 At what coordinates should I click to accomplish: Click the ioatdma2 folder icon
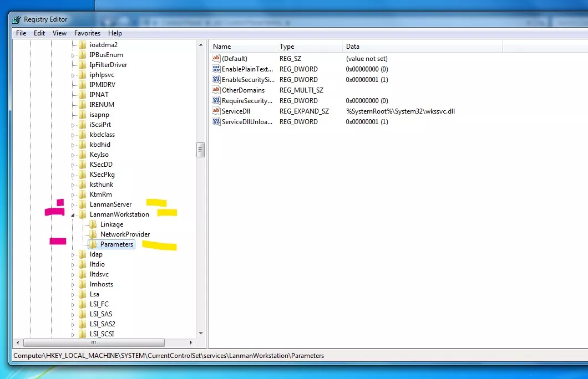pyautogui.click(x=82, y=44)
